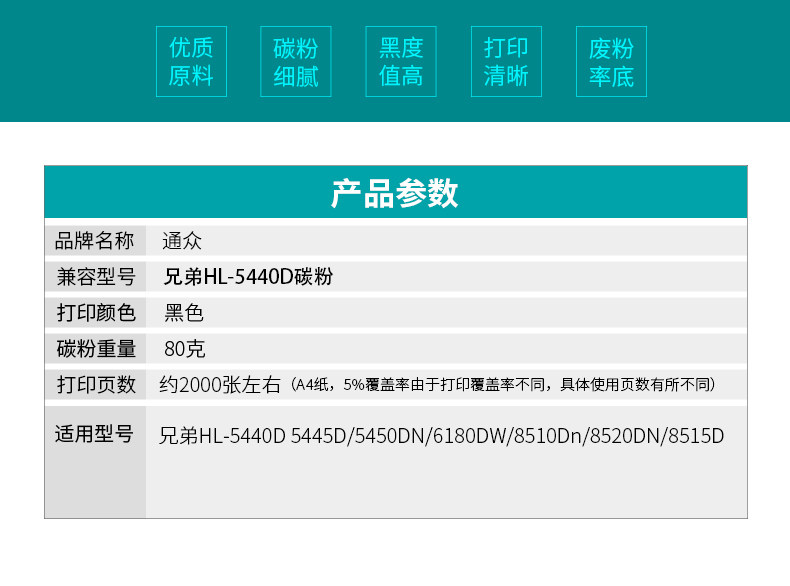Click the 优质原料 feature box
The image size is (790, 586).
[191, 61]
